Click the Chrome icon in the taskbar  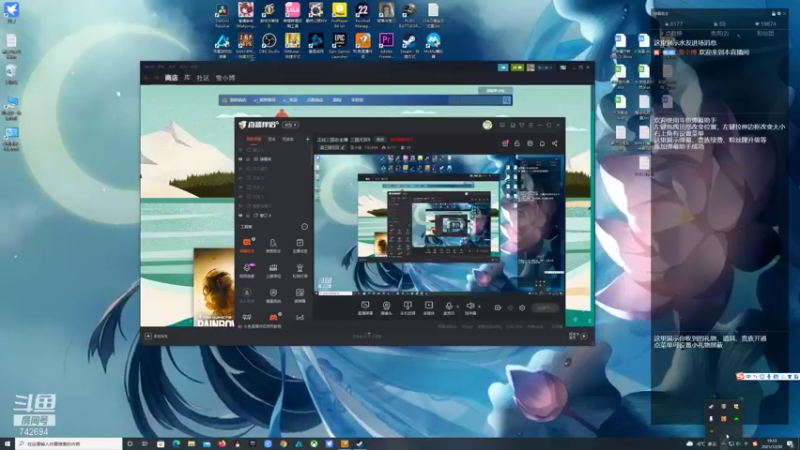tap(283, 444)
